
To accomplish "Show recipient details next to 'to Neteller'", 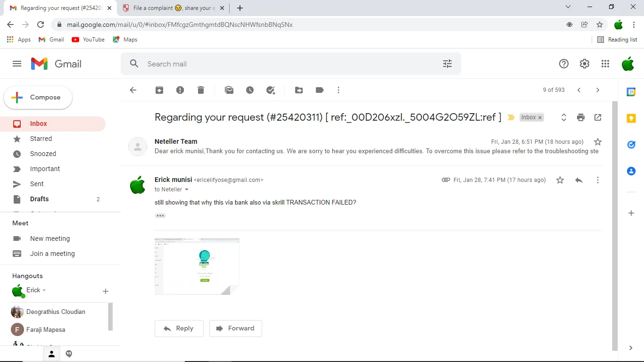I will click(x=187, y=189).
